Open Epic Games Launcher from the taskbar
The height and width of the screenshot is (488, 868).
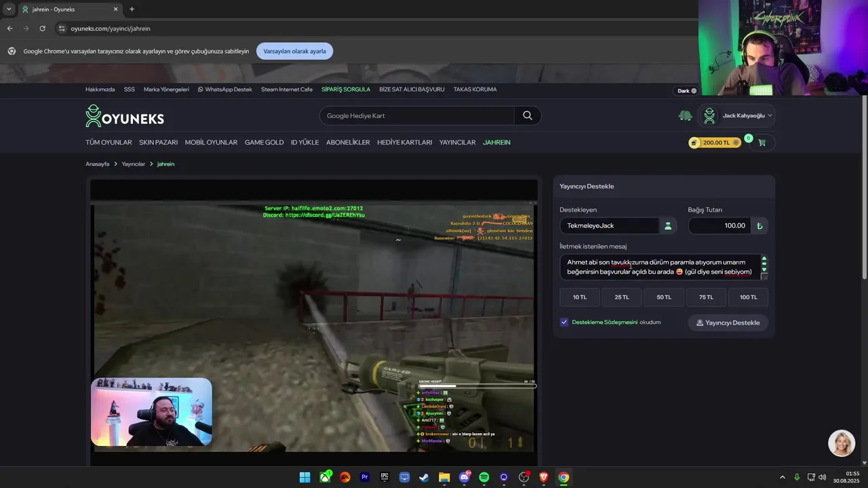click(384, 477)
